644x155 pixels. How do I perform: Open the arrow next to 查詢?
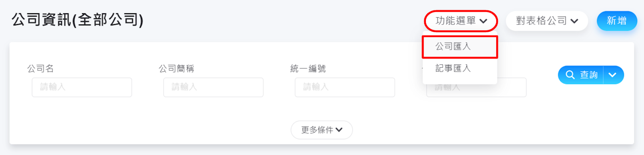(x=613, y=75)
